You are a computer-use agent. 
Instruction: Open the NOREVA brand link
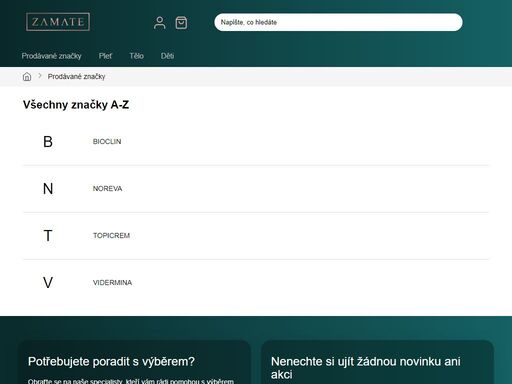pos(107,189)
